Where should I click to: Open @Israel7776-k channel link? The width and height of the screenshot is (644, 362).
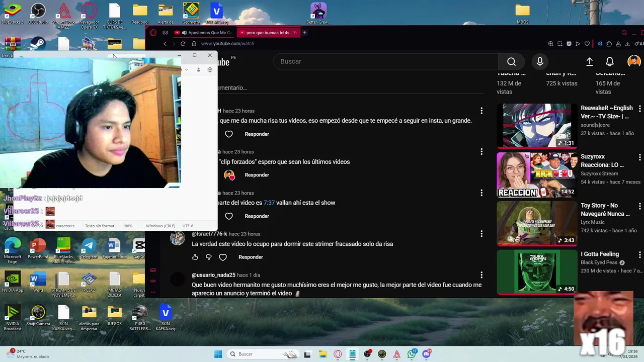[x=209, y=234]
